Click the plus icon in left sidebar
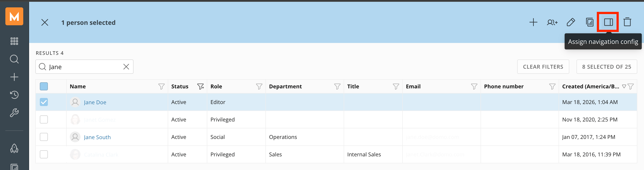The width and height of the screenshot is (644, 170). (x=14, y=77)
